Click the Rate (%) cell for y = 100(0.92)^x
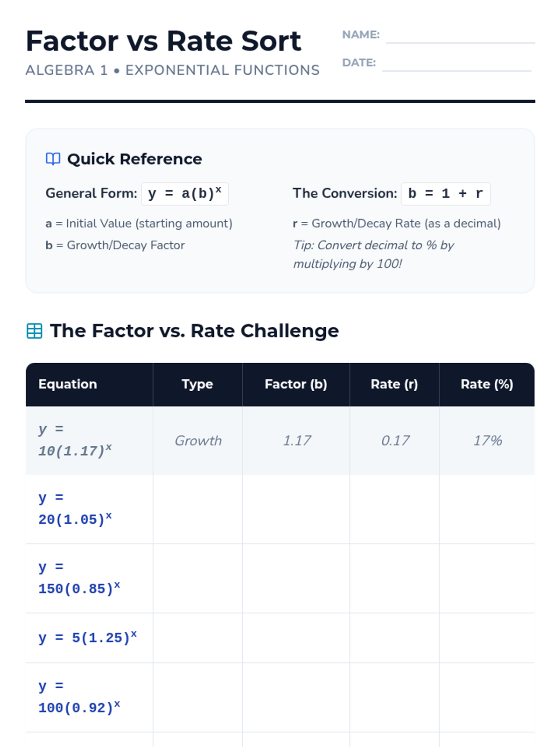The width and height of the screenshot is (560, 747). click(x=487, y=698)
